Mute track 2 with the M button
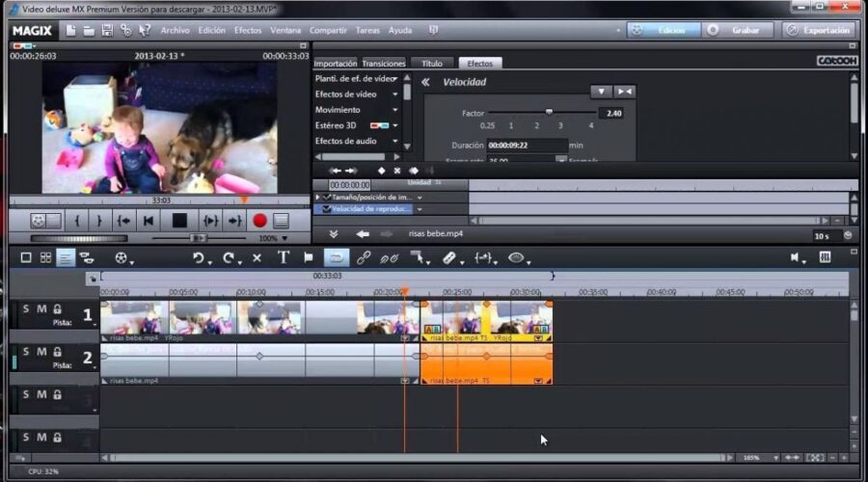 pos(41,352)
